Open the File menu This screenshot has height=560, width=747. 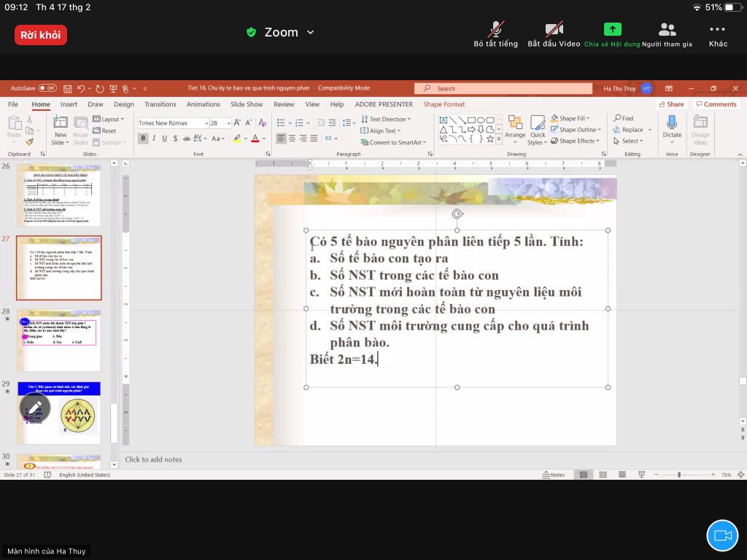[13, 104]
